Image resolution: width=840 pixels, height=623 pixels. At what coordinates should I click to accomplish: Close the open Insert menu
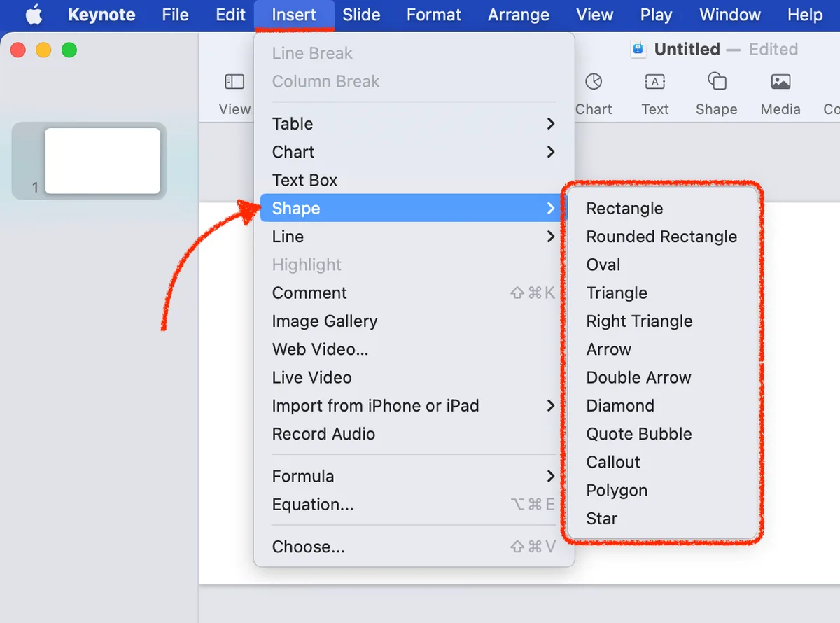pyautogui.click(x=294, y=15)
